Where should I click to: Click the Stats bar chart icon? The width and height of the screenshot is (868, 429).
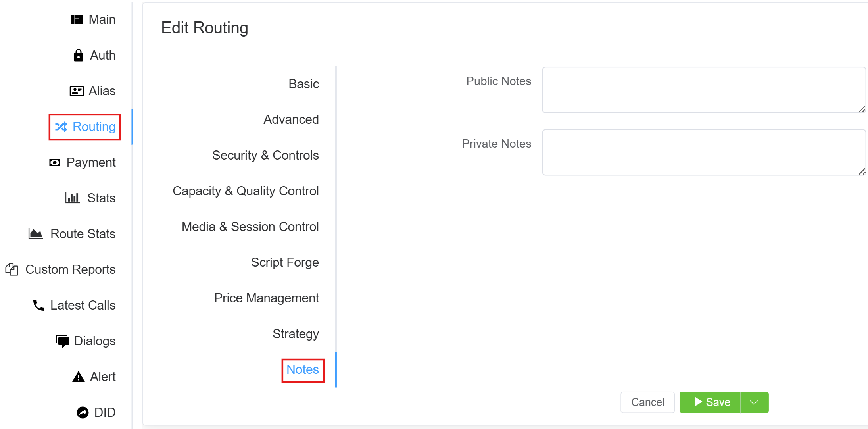point(72,198)
